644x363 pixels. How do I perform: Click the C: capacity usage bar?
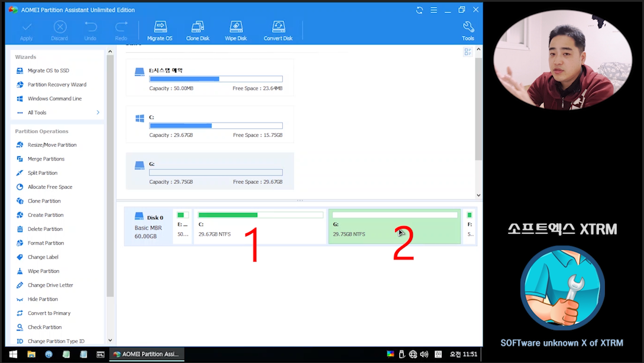(216, 126)
